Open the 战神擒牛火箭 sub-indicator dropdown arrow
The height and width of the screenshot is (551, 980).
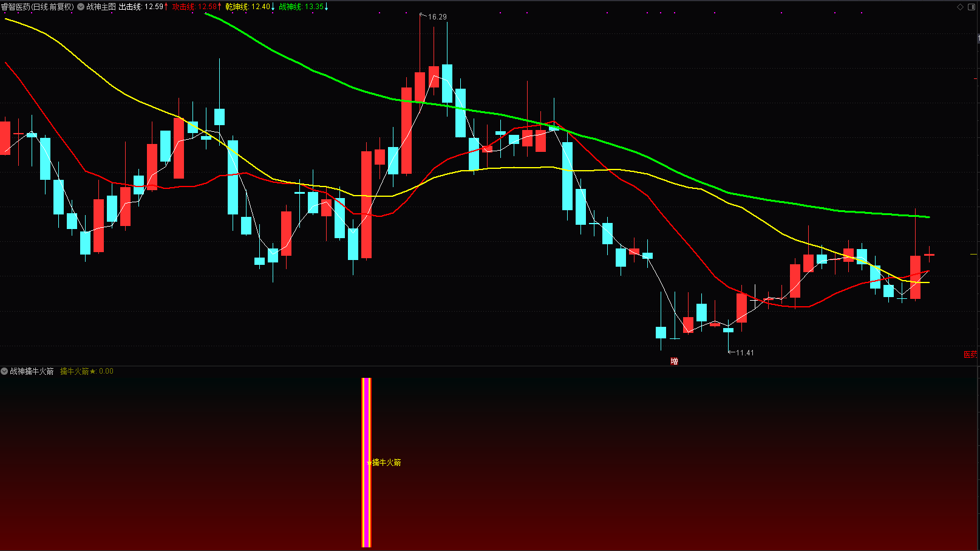tap(4, 371)
